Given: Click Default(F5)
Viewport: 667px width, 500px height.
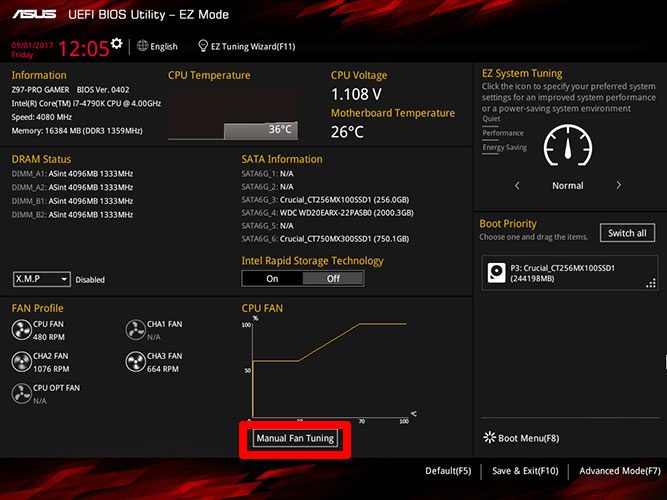Looking at the screenshot, I should click(448, 471).
